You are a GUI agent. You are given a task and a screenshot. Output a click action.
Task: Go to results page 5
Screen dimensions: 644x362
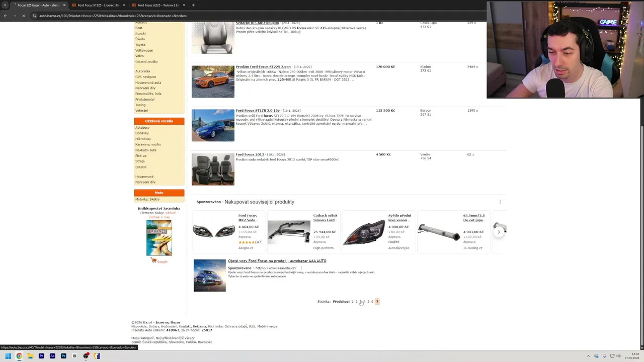point(368,302)
